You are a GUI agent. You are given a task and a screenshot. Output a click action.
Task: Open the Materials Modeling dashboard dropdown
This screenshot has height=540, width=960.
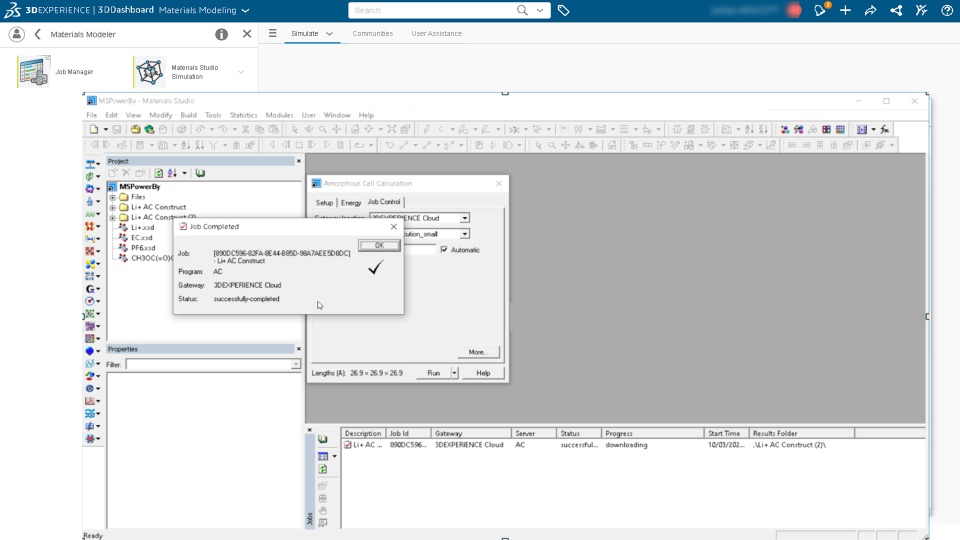(x=246, y=10)
